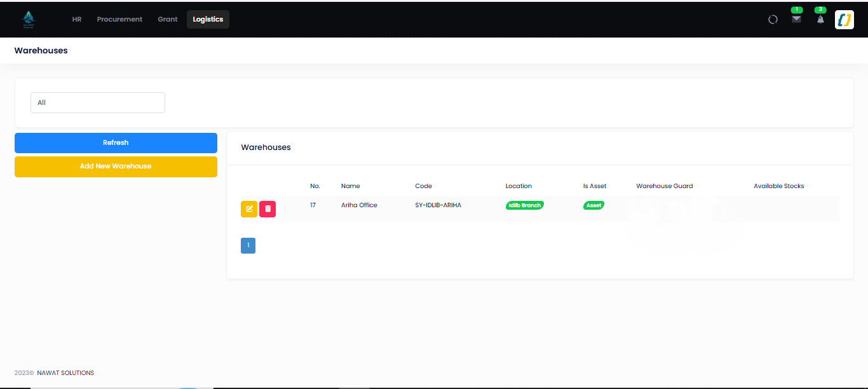Click the SY-IDLIB-ARIHA code cell

click(438, 205)
